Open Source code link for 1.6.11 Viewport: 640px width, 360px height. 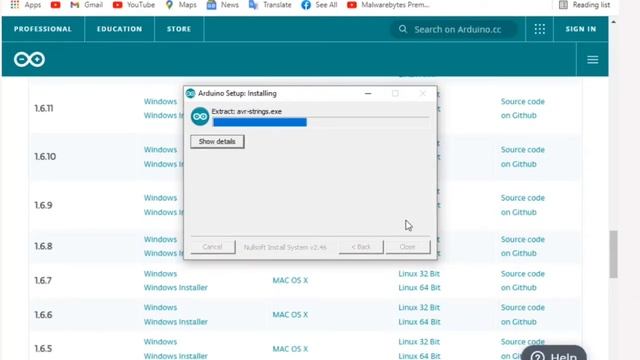[x=523, y=108]
